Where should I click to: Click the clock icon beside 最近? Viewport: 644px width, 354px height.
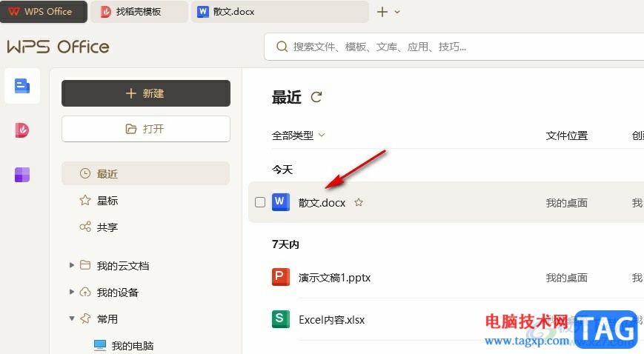[84, 173]
